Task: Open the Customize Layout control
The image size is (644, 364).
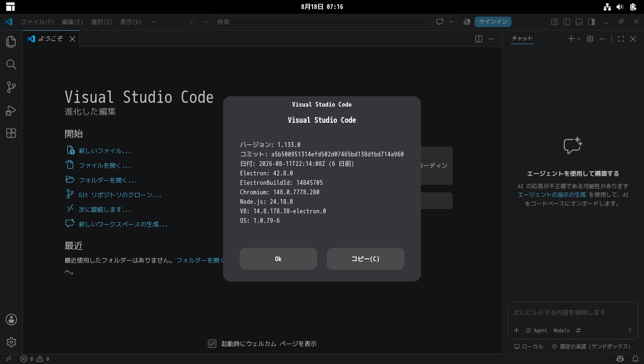Action: coord(555,22)
